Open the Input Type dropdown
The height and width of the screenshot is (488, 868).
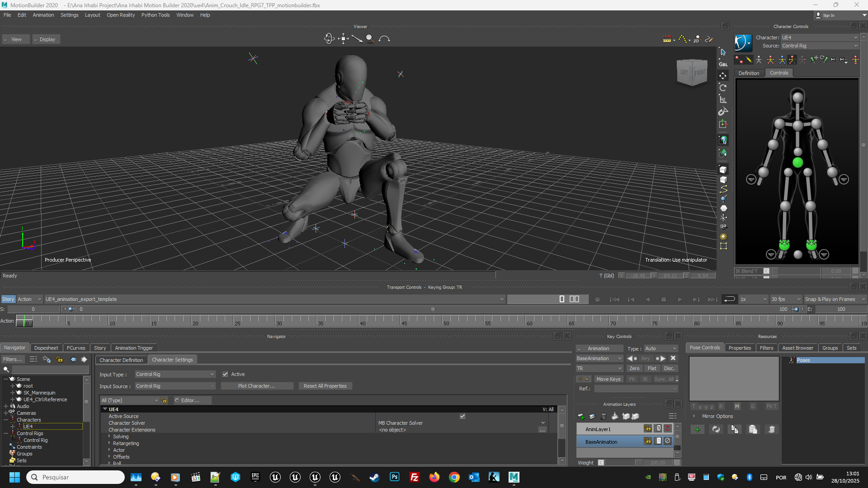click(x=175, y=374)
